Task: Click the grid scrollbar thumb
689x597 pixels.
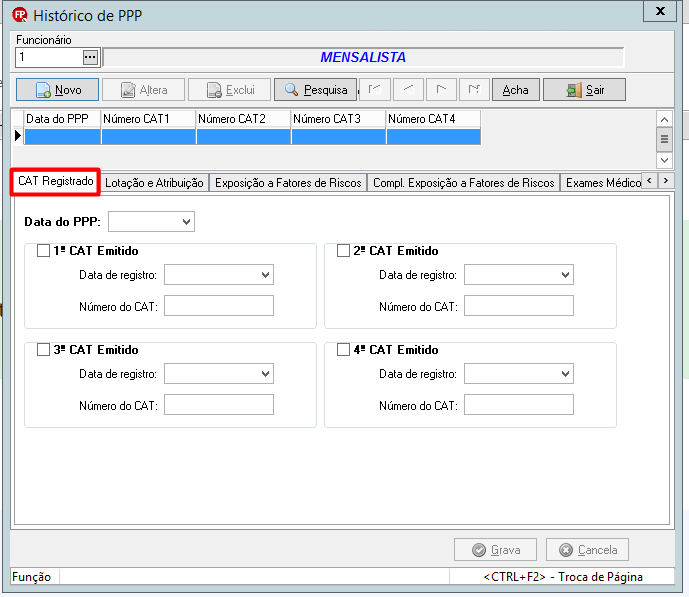Action: tap(664, 139)
